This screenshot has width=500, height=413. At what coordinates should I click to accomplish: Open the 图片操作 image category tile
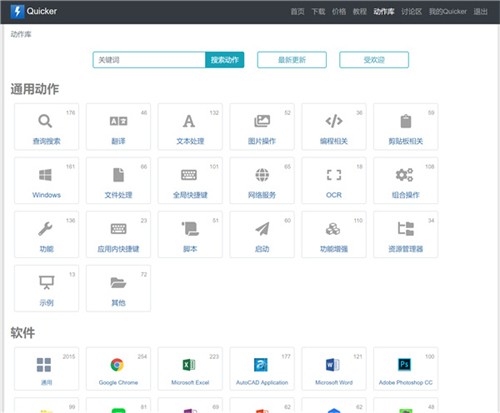coord(262,127)
